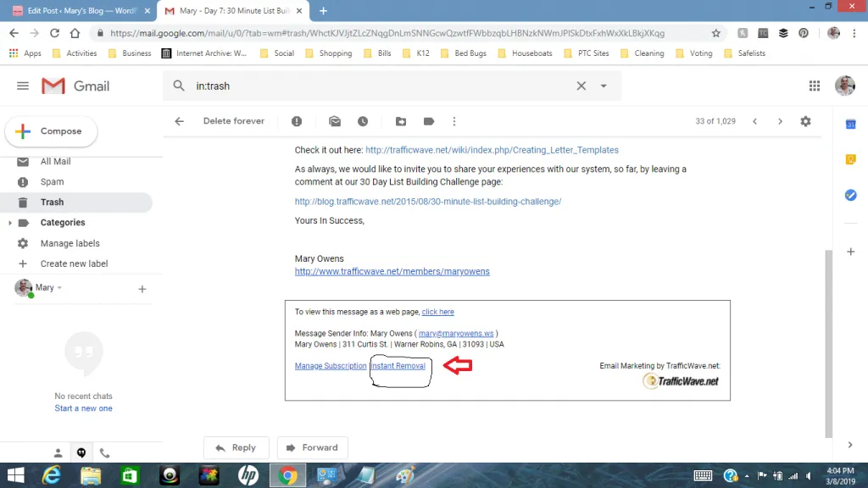The height and width of the screenshot is (488, 868).
Task: Open Google account avatar in Gmail
Action: [845, 86]
